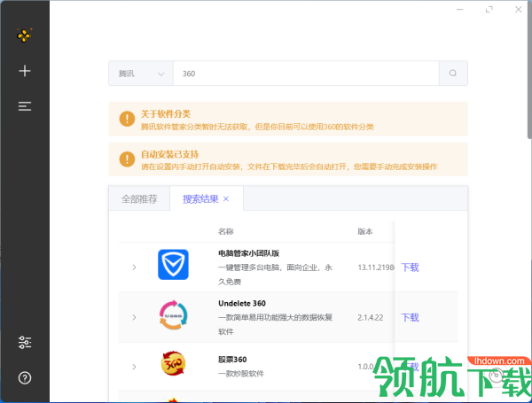Maximize the application window

[x=489, y=10]
